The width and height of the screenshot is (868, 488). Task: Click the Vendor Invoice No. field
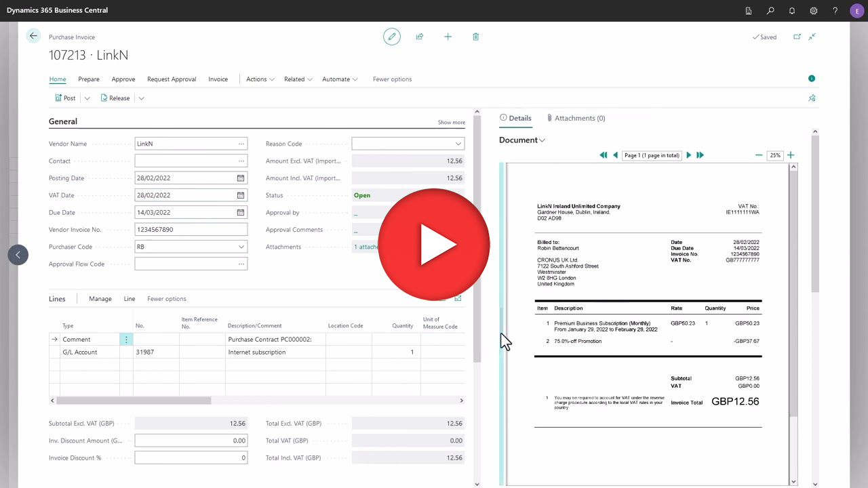coord(191,230)
